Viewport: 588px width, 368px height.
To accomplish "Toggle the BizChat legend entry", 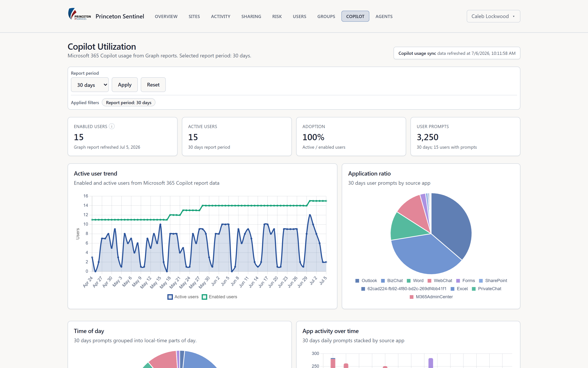I will pos(392,281).
